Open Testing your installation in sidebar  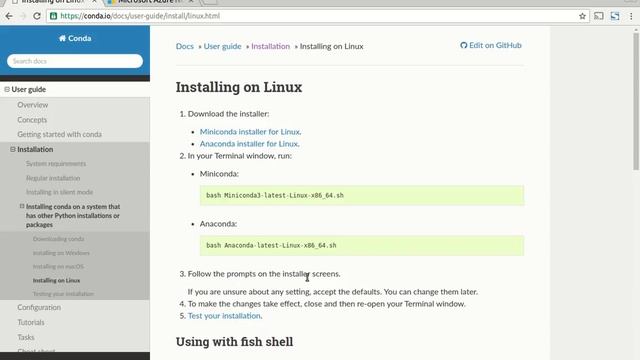pos(63,294)
